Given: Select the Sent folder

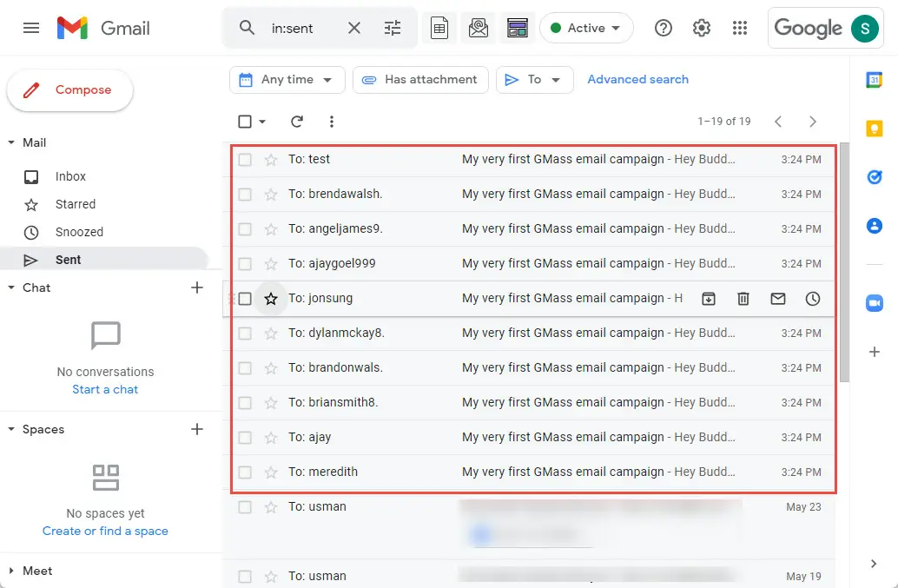Looking at the screenshot, I should tap(103, 260).
